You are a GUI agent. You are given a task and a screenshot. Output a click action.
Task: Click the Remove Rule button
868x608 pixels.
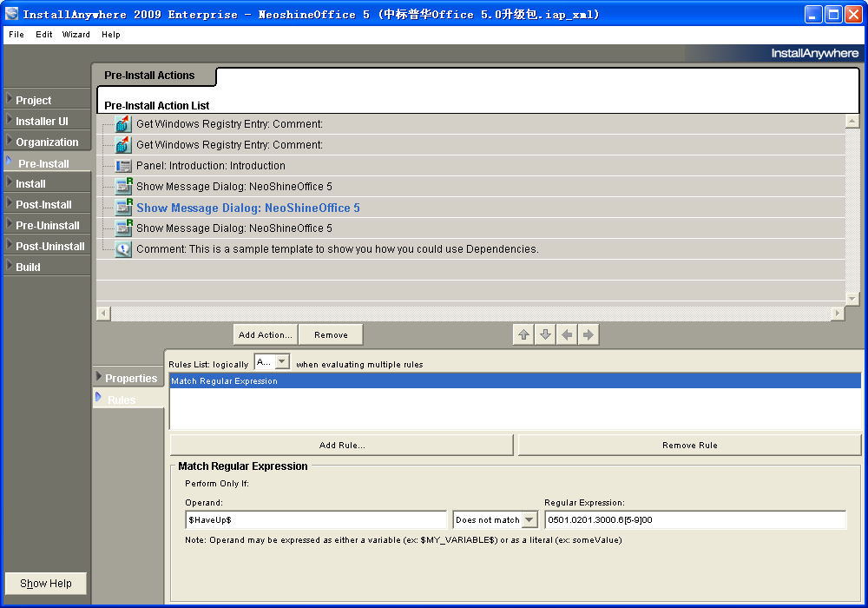coord(689,445)
